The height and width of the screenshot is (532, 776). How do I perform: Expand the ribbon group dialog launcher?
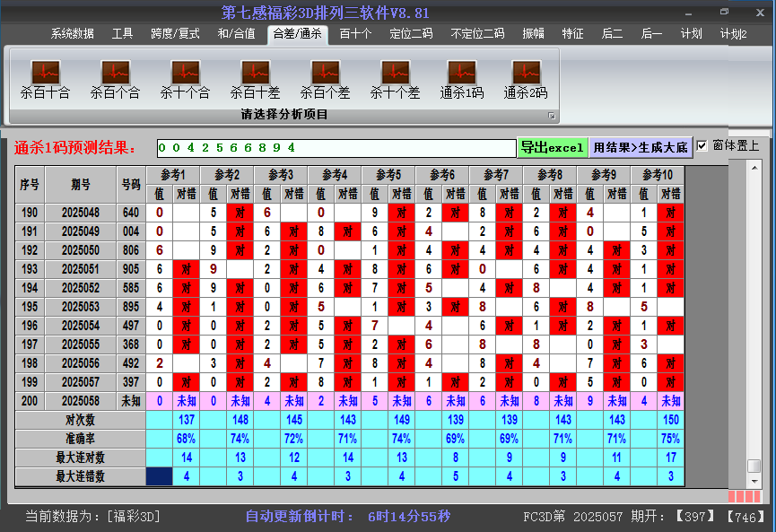(552, 116)
